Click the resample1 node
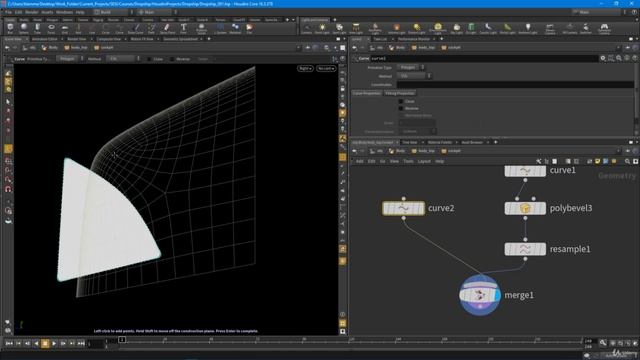 click(525, 249)
